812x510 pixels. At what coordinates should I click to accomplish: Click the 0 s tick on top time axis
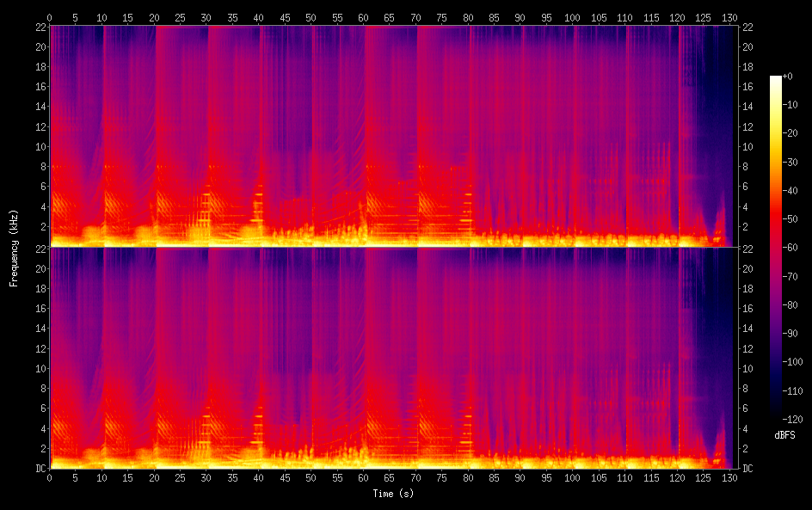[x=50, y=16]
